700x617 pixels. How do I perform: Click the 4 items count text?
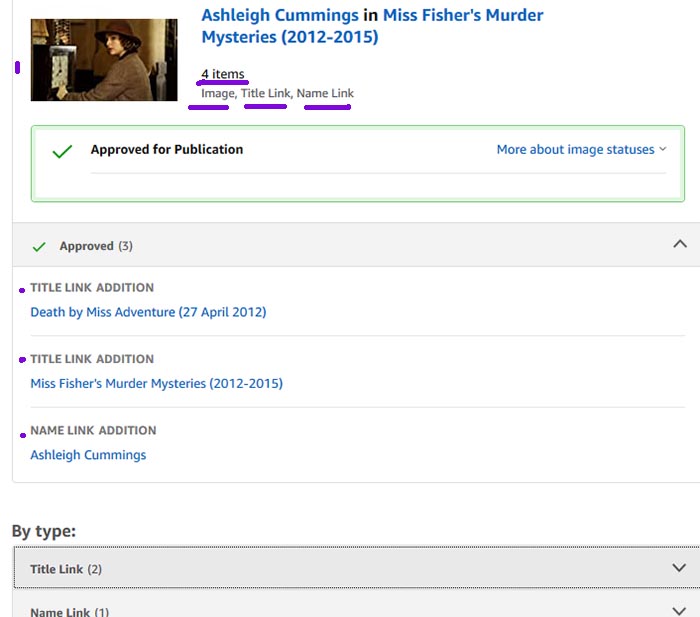click(x=222, y=74)
